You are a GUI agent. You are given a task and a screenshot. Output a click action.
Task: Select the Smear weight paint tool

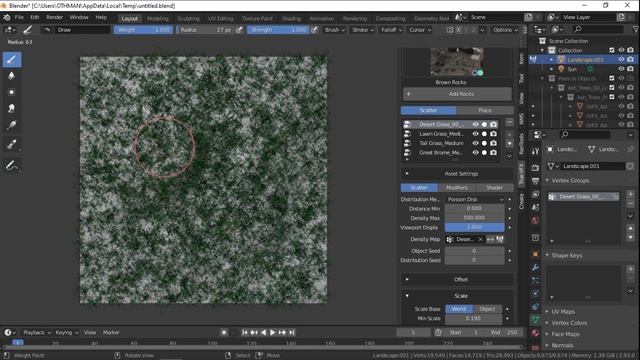pos(12,109)
